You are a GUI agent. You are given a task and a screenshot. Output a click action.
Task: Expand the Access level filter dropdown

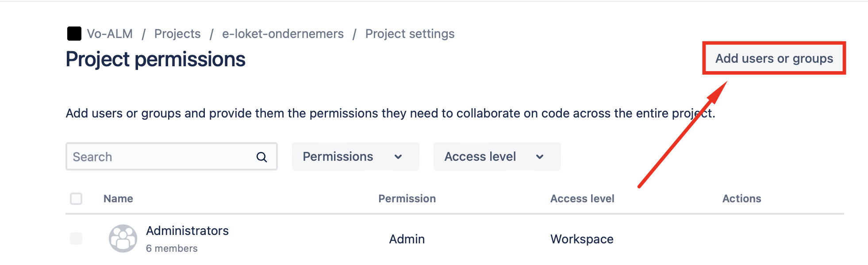(x=480, y=157)
